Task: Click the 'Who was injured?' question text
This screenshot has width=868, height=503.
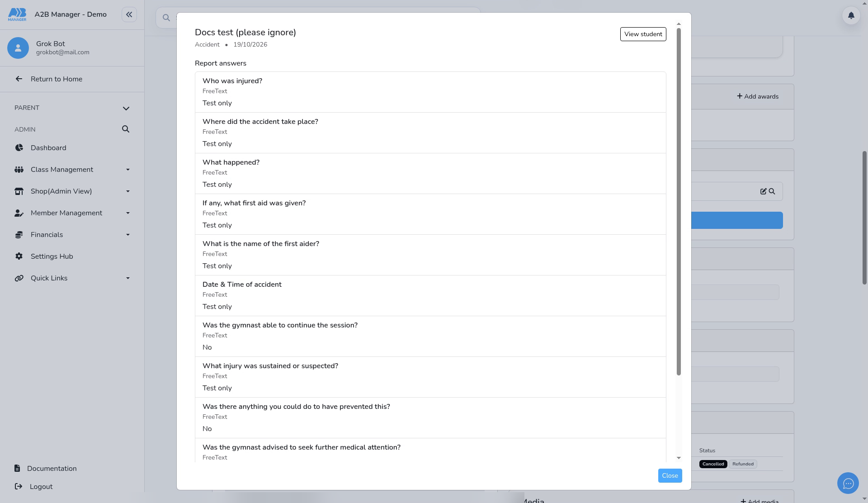Action: (232, 81)
